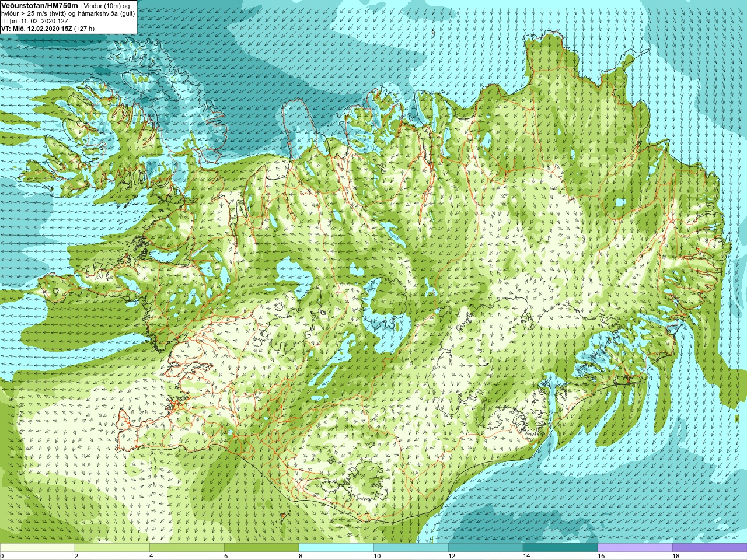Click the '(+27 h)' forecast offset text

pyautogui.click(x=84, y=28)
